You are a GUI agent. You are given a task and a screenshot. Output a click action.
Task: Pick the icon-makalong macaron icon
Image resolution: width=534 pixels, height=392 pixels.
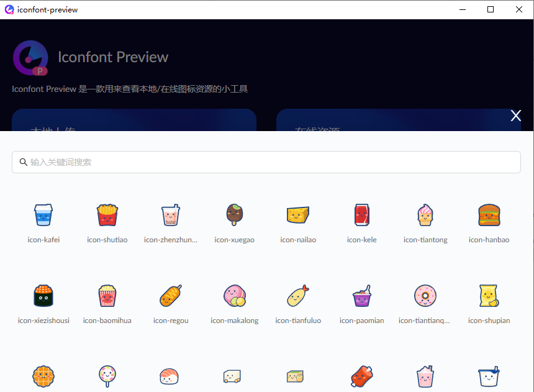(234, 296)
